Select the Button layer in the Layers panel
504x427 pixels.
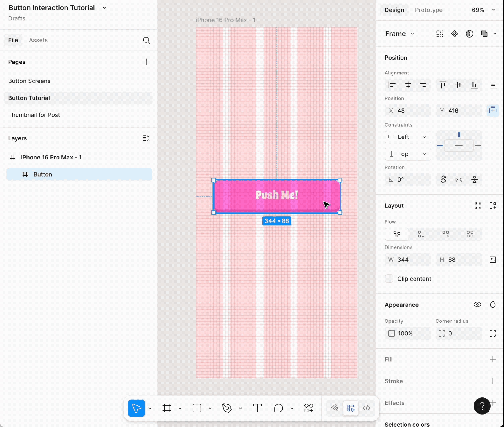[43, 174]
